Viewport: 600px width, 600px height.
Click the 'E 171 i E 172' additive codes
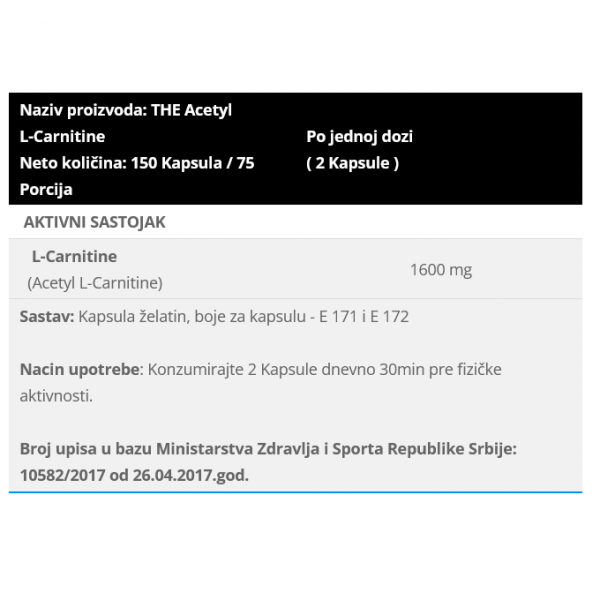(364, 316)
